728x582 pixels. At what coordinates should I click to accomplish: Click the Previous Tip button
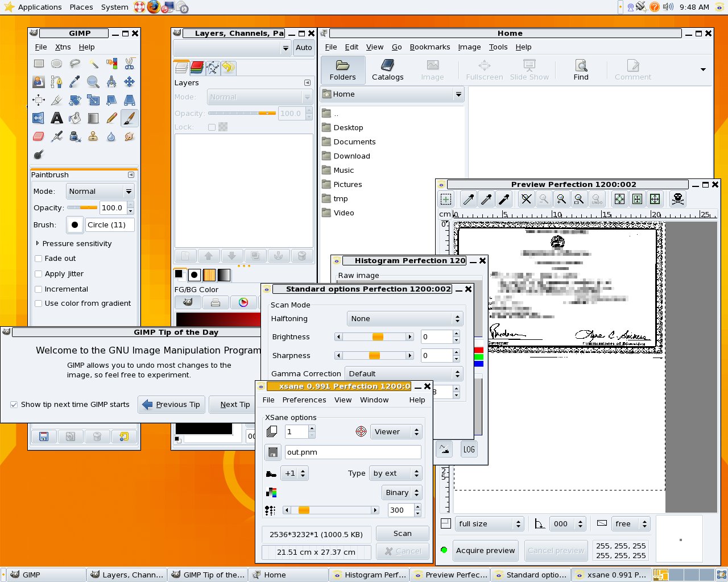click(x=171, y=405)
